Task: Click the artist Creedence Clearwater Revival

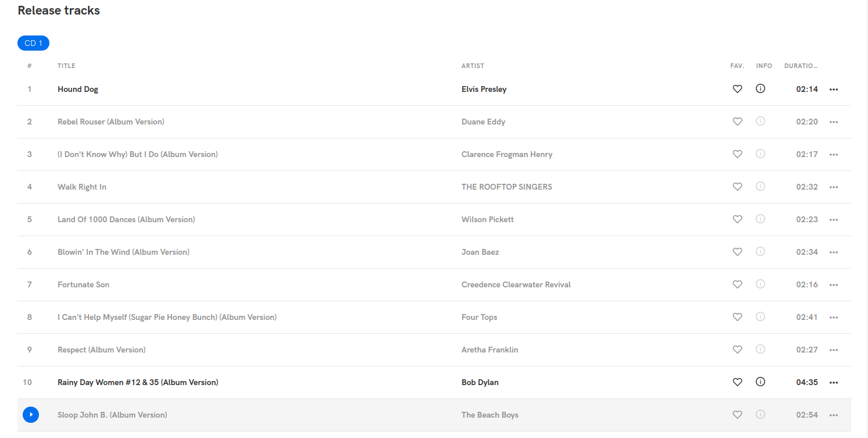Action: point(516,284)
